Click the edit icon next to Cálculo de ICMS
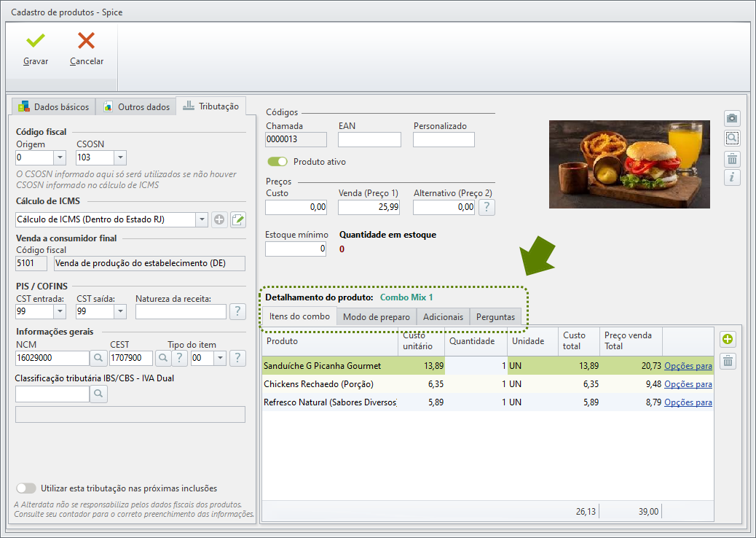The image size is (756, 538). tap(237, 219)
